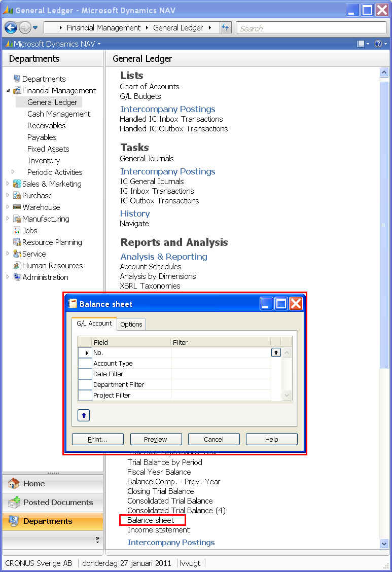Open Posted Documents pane button
The width and height of the screenshot is (392, 572).
tap(53, 503)
